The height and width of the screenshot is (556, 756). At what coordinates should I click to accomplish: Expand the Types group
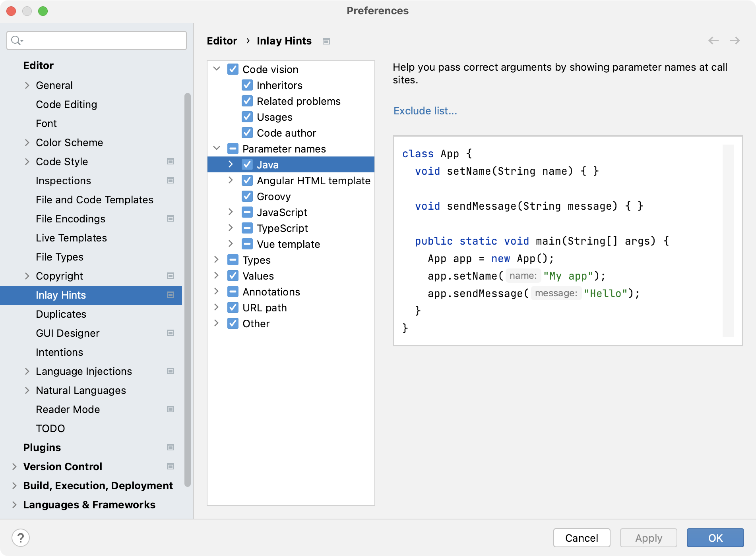[217, 259]
